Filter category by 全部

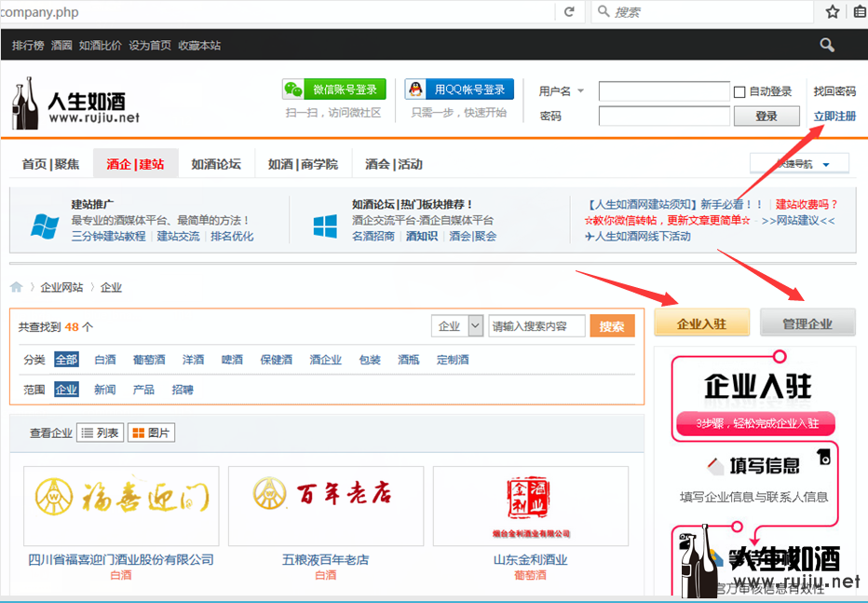66,360
